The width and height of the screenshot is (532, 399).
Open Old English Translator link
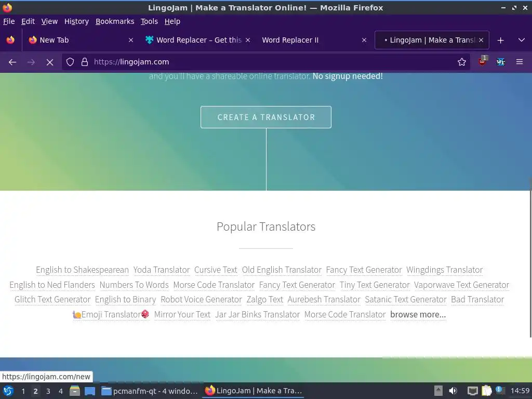point(282,270)
